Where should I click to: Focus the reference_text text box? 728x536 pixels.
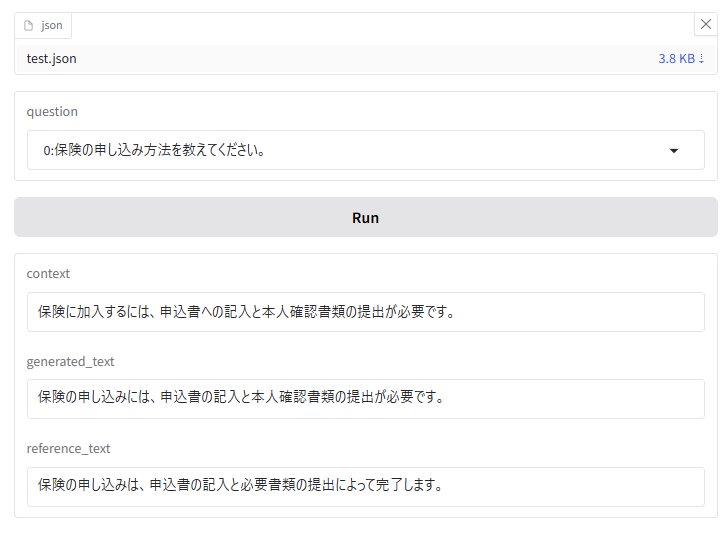click(365, 486)
